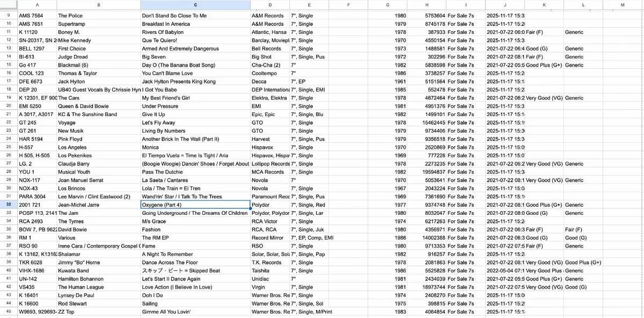
Task: Select row 32 header
Action: point(9,205)
